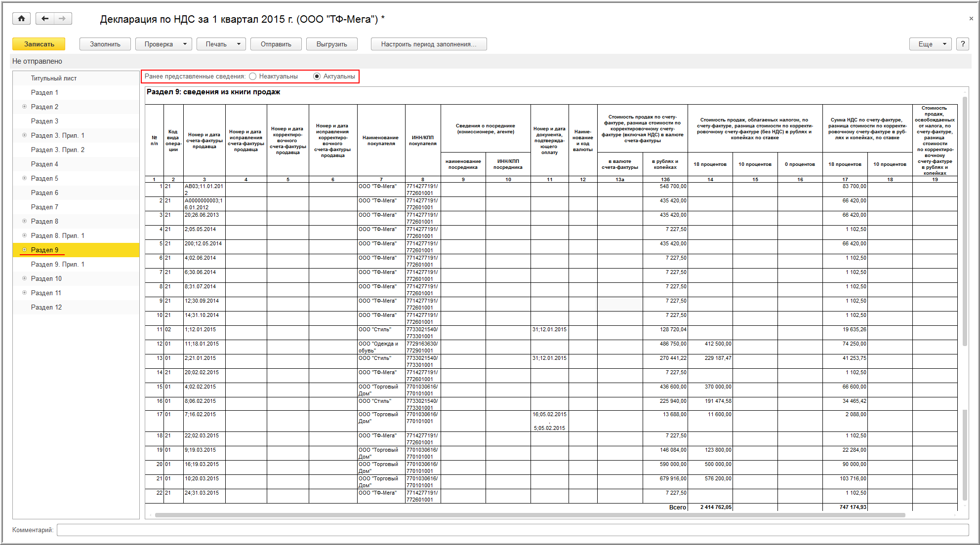Switch to Раздел 12 in the sidebar
This screenshot has height=545, width=980.
point(46,307)
